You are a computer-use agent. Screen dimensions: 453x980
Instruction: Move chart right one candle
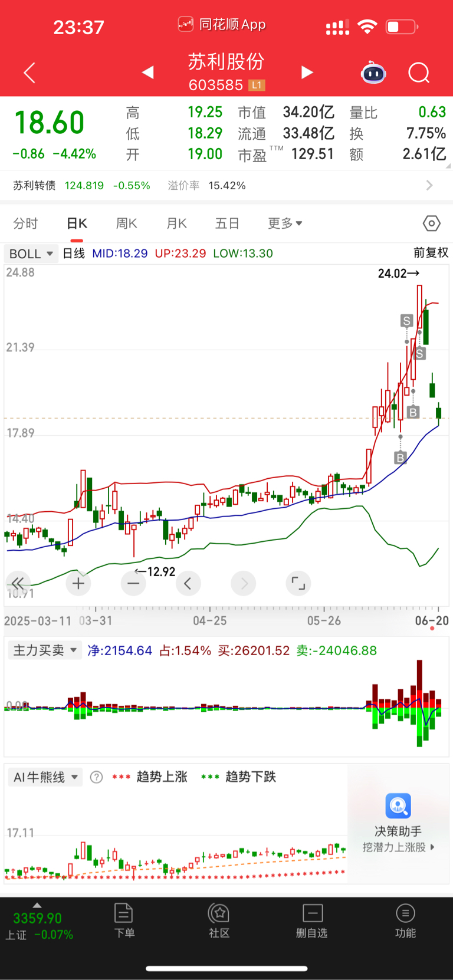coord(244,583)
